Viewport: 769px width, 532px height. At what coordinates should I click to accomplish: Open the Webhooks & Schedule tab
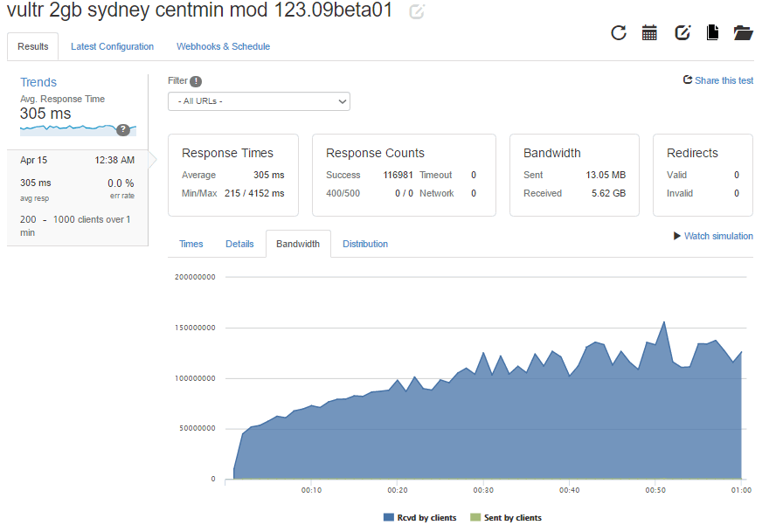click(x=223, y=46)
